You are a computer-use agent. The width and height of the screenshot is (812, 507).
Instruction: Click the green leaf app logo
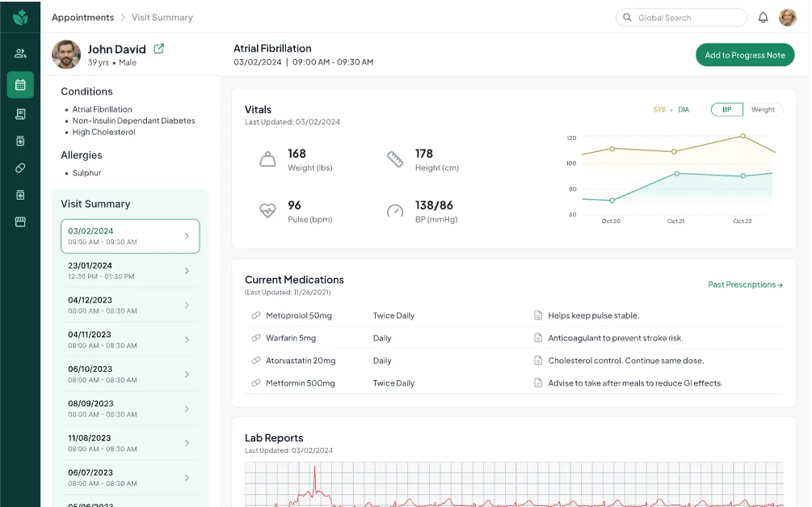coord(20,17)
